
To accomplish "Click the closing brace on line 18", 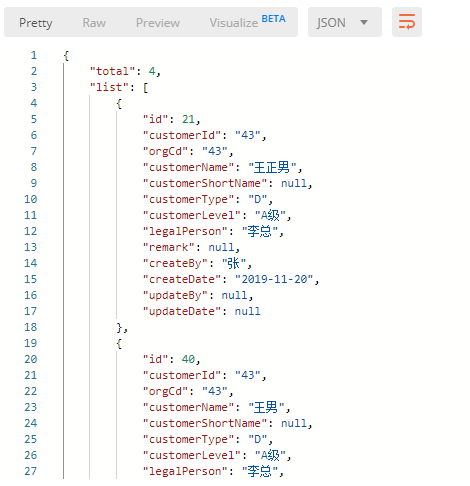I will [x=119, y=328].
